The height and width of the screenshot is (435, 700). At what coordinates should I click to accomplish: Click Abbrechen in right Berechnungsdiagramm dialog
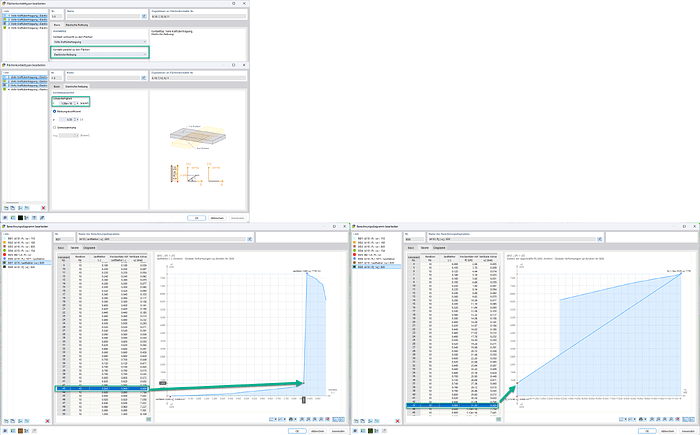point(668,431)
